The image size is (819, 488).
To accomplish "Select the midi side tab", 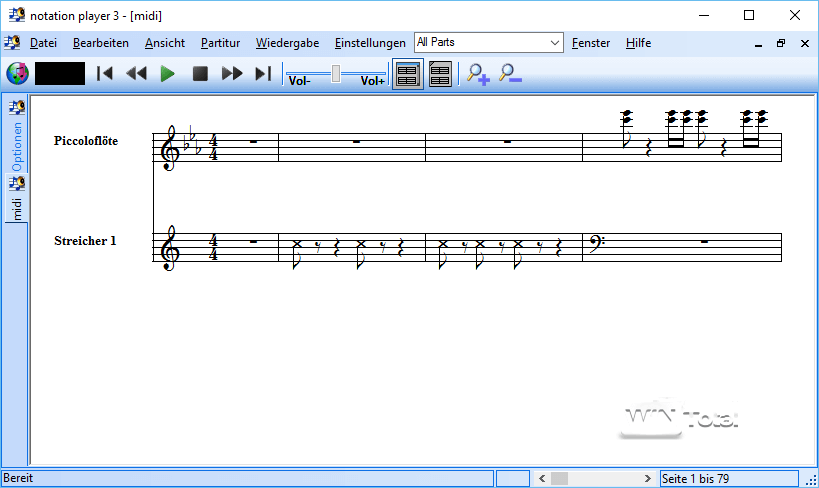I will pos(17,199).
